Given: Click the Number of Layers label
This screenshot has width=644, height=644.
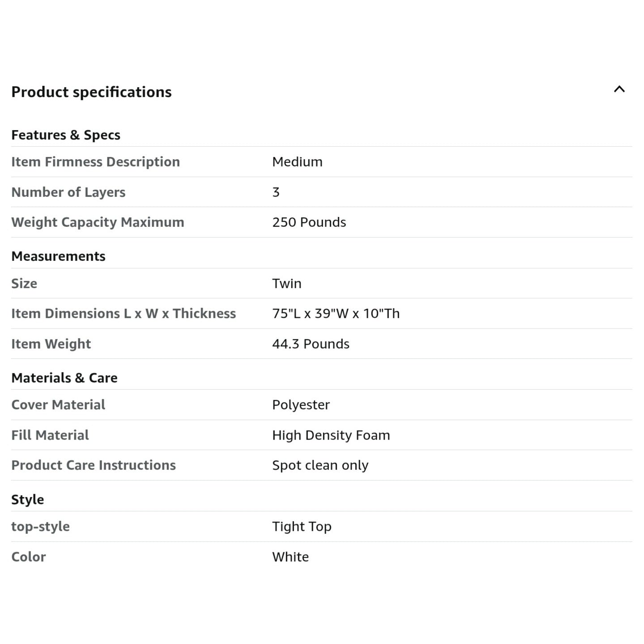Looking at the screenshot, I should pos(68,192).
